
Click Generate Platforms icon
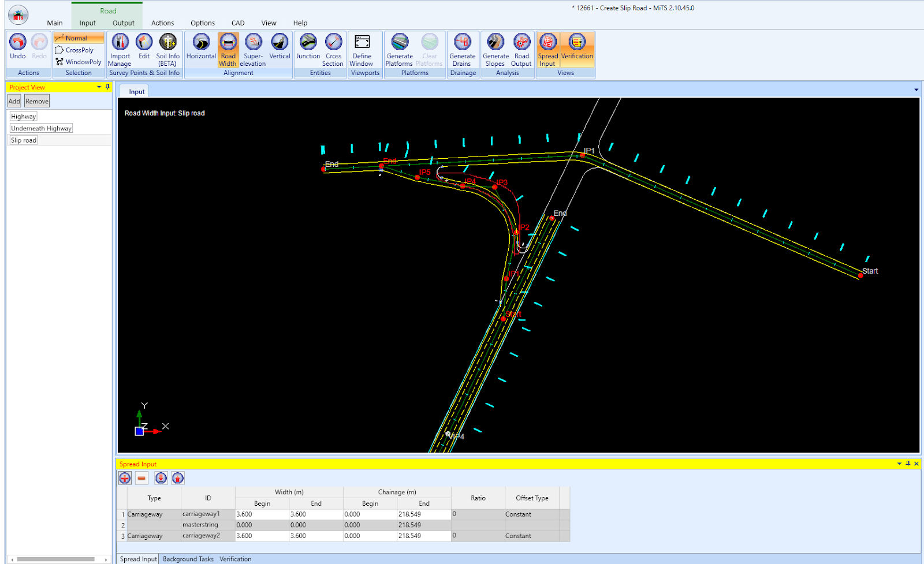click(x=400, y=43)
